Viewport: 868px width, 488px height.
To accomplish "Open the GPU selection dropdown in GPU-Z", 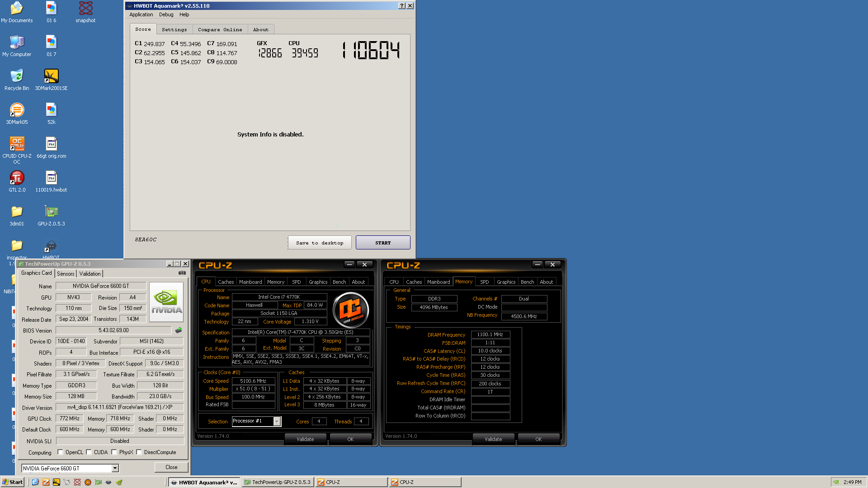I will [115, 468].
